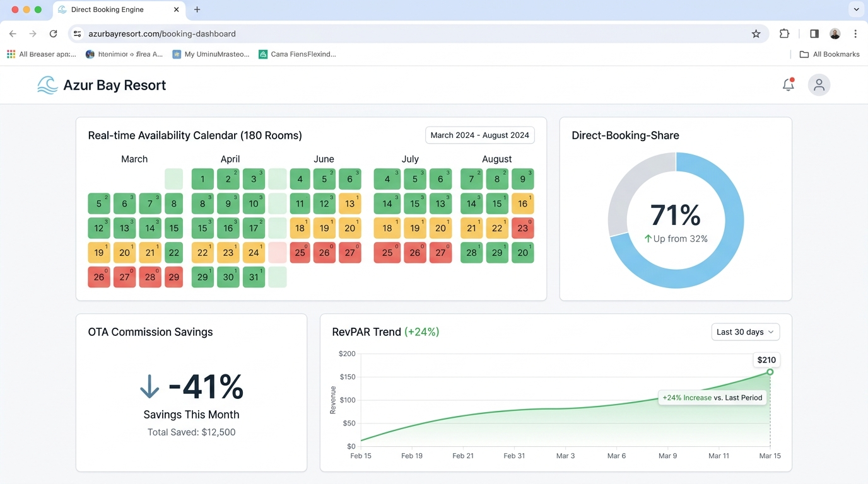
Task: Click the browser forward arrow
Action: (x=33, y=34)
